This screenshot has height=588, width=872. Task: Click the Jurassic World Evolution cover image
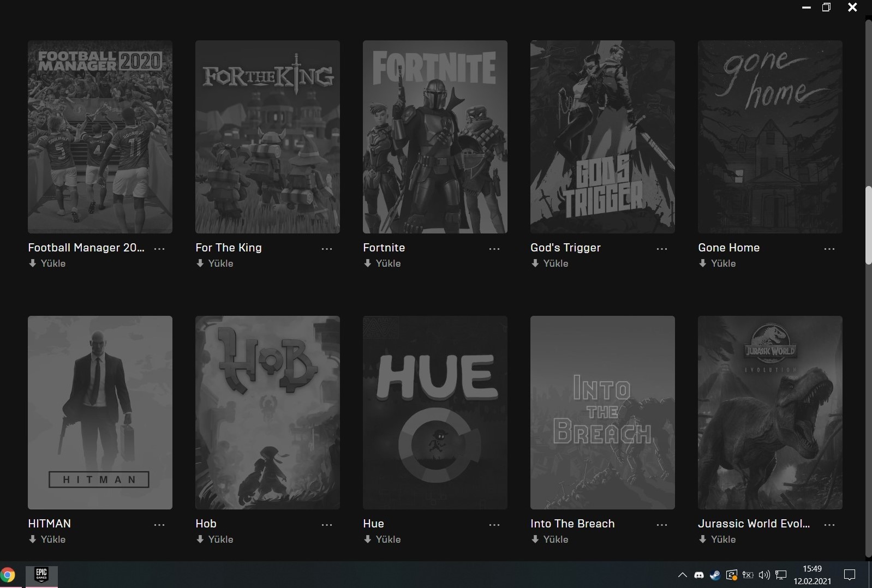(770, 413)
